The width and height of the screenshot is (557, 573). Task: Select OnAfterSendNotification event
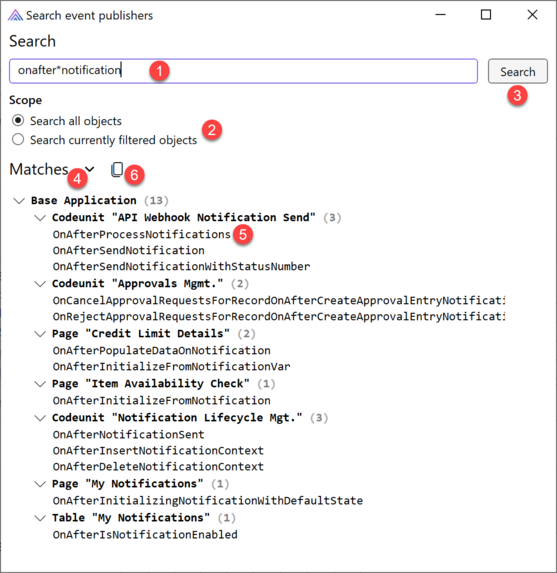[x=128, y=250]
